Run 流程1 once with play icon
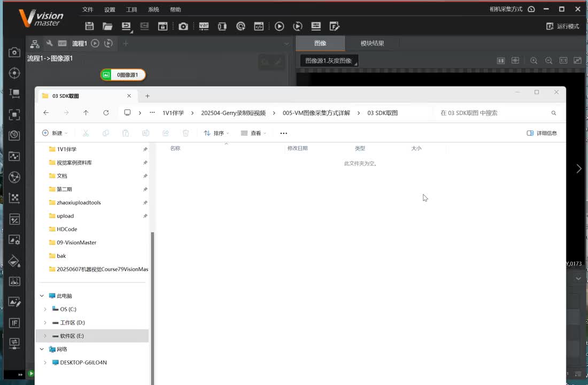Screen dimensions: 588x385 [95, 43]
